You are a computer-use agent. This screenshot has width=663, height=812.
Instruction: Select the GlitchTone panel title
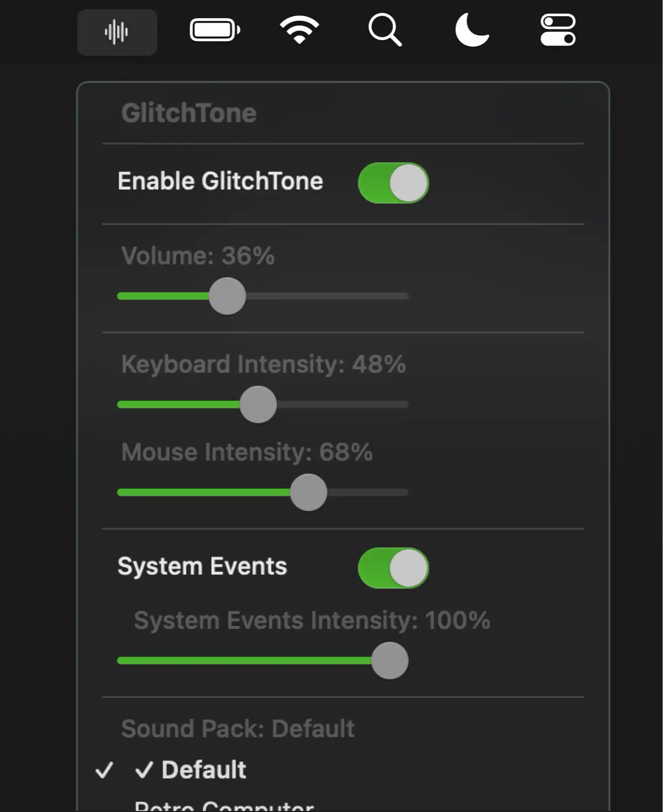point(189,113)
